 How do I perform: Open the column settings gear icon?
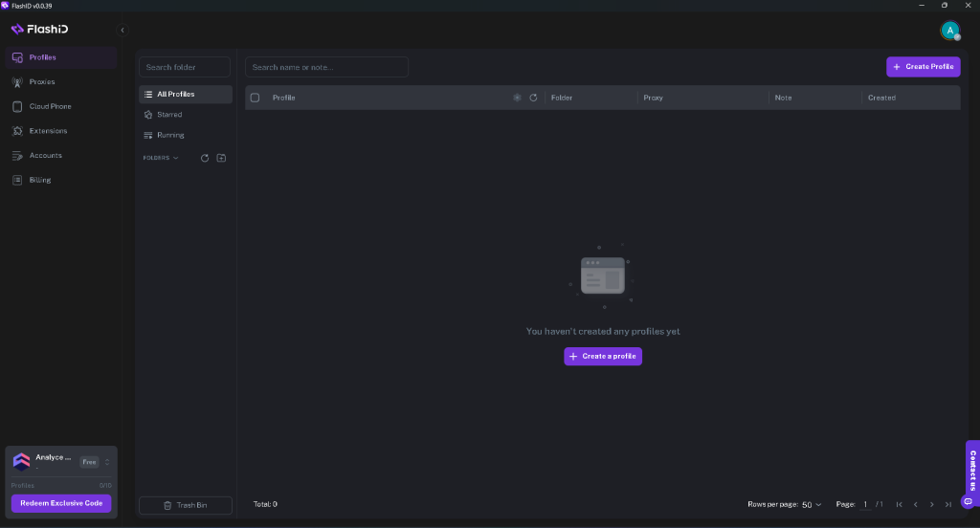pyautogui.click(x=517, y=98)
